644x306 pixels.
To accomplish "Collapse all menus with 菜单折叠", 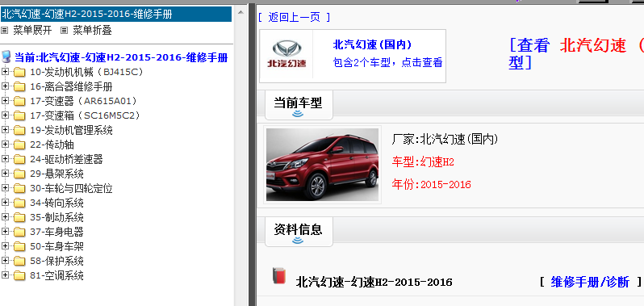I will (93, 31).
